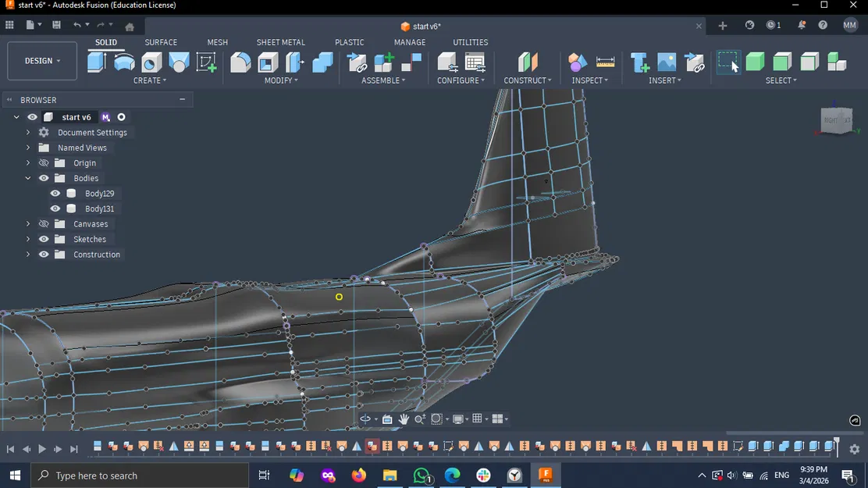Select the Fillet tool in Modify
The width and height of the screenshot is (868, 488).
point(241,64)
